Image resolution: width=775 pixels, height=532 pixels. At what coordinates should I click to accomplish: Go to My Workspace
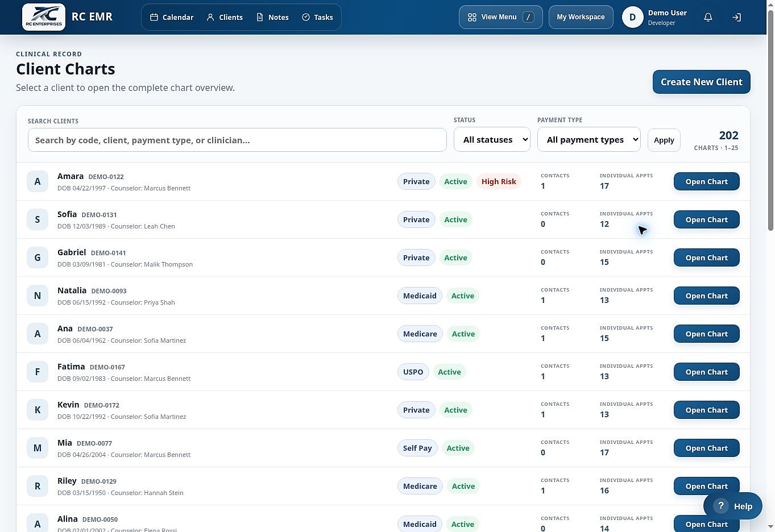pos(581,17)
